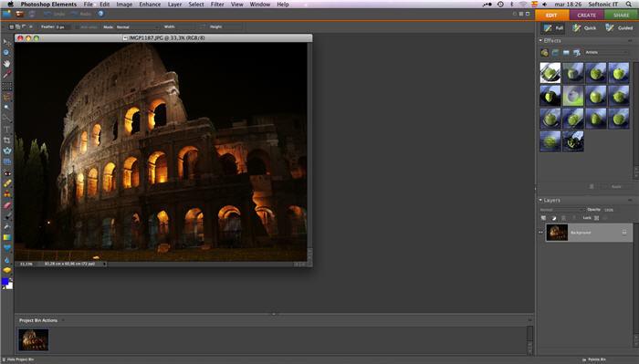Collapse the Layers panel

click(540, 201)
